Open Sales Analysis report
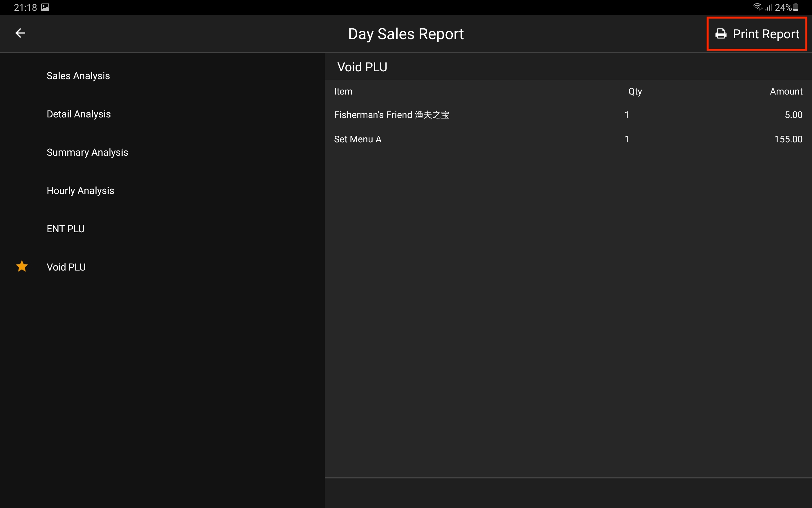The width and height of the screenshot is (812, 508). pos(78,76)
